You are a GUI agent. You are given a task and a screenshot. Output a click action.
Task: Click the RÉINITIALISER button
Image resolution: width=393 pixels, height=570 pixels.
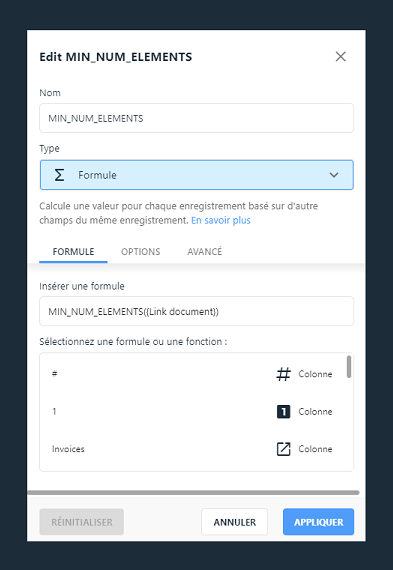tap(81, 522)
